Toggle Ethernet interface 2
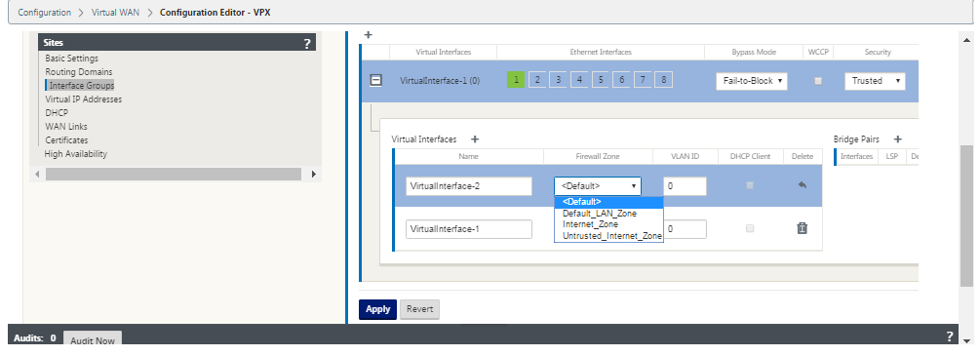 [537, 79]
